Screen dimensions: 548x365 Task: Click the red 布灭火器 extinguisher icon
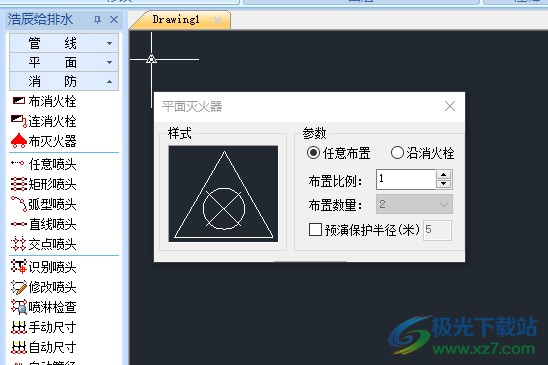(x=19, y=141)
